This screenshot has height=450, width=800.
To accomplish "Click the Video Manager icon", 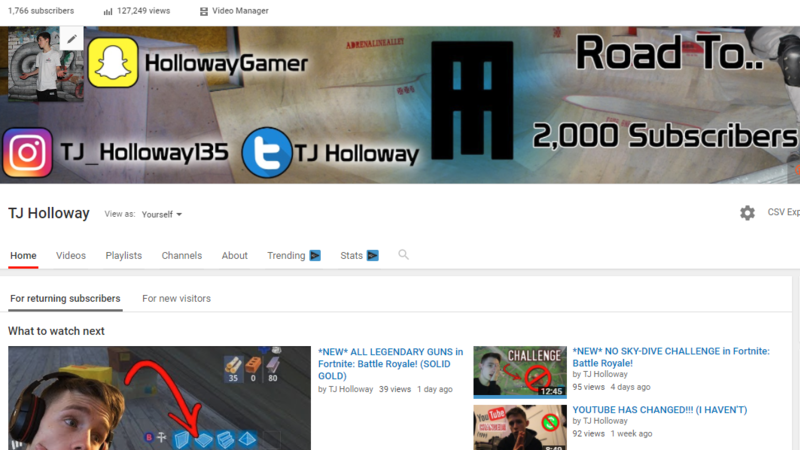I will [x=204, y=11].
